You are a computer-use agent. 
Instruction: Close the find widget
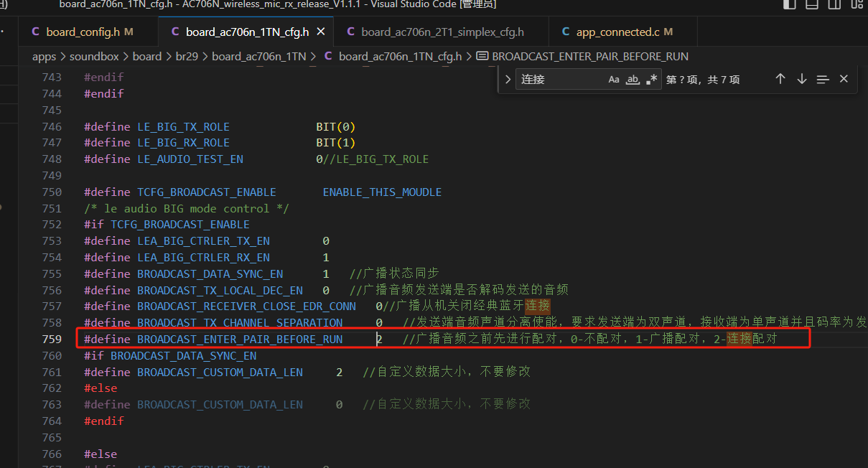[844, 79]
